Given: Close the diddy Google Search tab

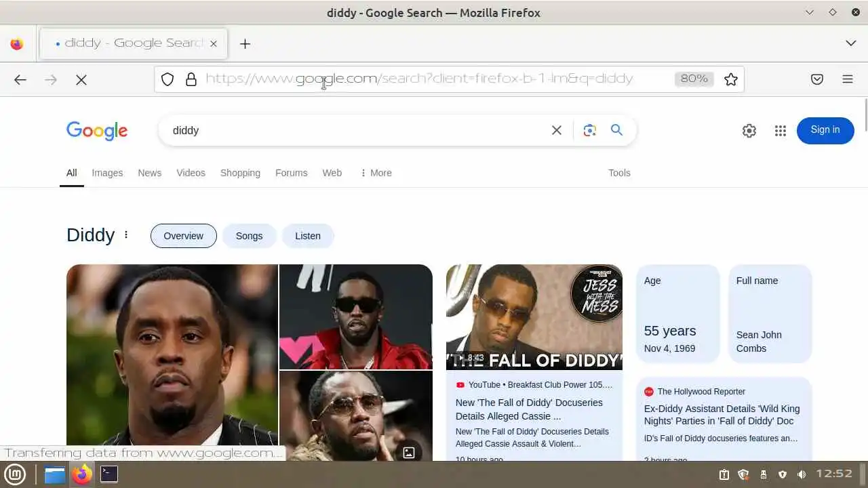Looking at the screenshot, I should point(214,43).
